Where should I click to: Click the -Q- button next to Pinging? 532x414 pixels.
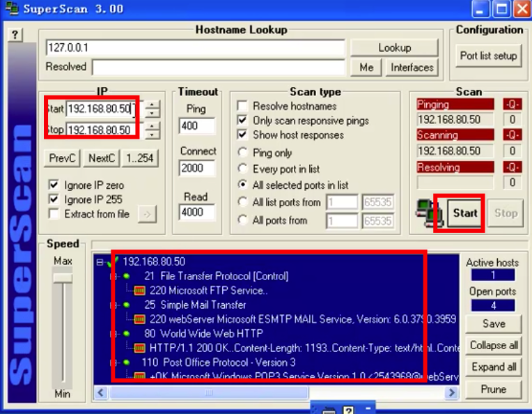(512, 105)
